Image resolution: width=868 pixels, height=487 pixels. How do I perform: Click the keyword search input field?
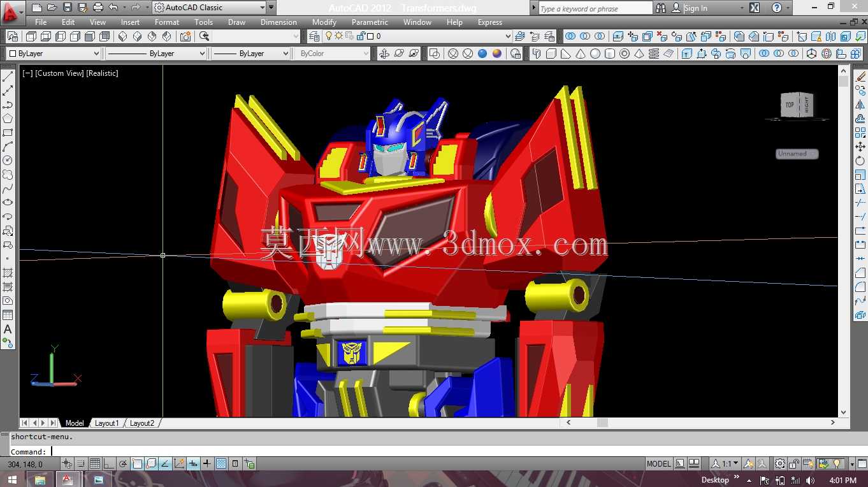point(595,8)
